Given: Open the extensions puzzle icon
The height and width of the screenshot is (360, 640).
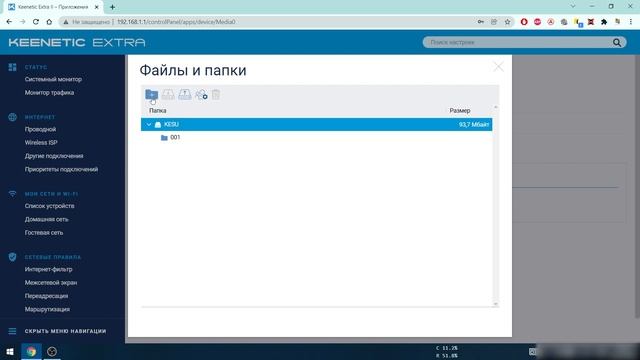Looking at the screenshot, I should point(604,22).
